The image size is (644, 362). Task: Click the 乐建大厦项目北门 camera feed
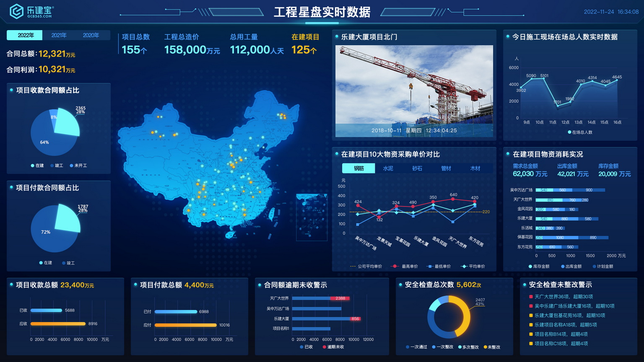click(414, 91)
